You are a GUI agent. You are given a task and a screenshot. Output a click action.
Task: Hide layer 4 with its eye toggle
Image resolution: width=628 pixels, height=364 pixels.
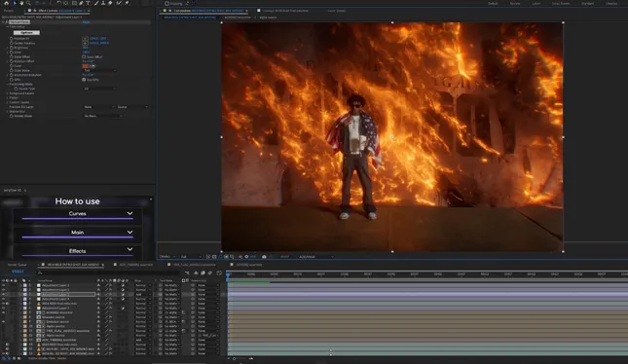point(3,299)
